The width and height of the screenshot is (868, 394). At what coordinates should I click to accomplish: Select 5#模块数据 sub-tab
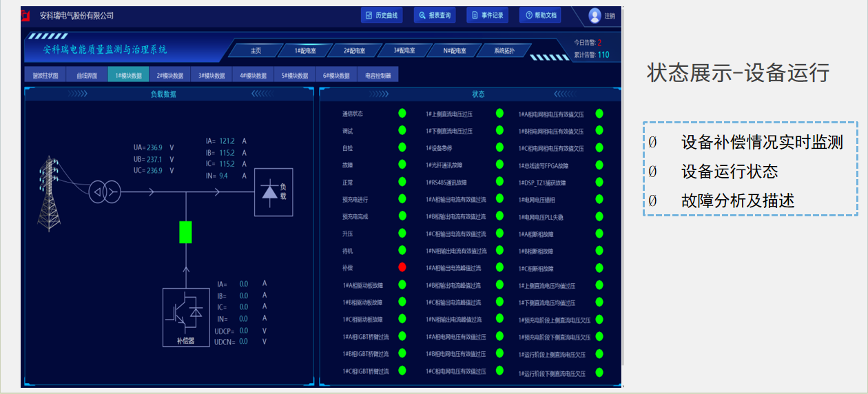pos(294,75)
